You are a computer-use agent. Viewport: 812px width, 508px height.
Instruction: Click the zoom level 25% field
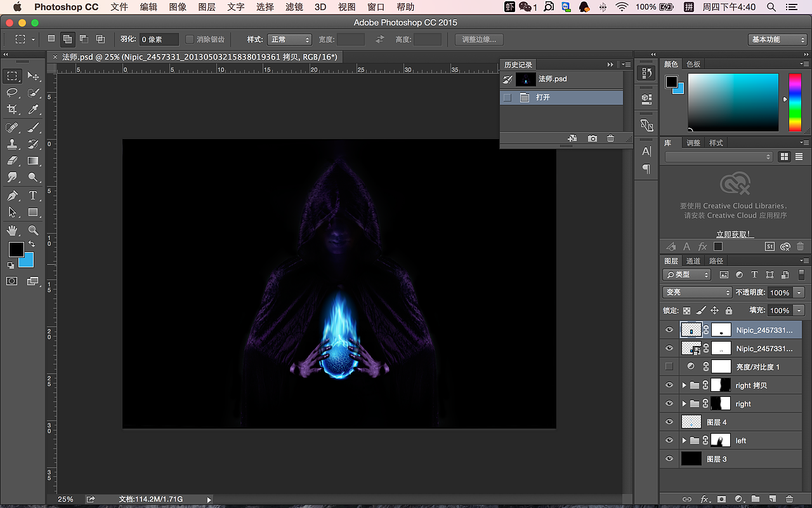(x=66, y=499)
